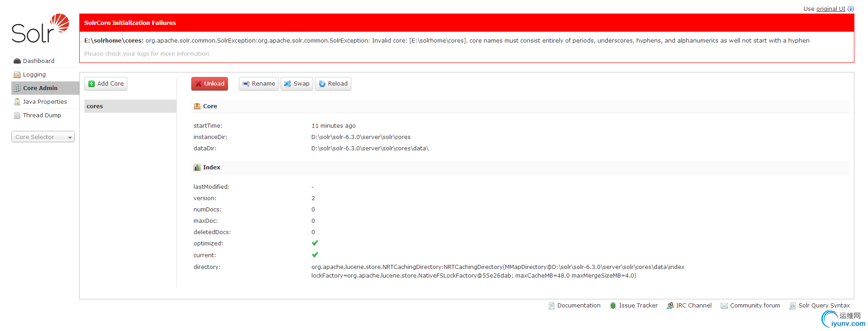Image resolution: width=868 pixels, height=331 pixels.
Task: Click the 'E:\solrhome\cores:' error label
Action: tap(114, 40)
